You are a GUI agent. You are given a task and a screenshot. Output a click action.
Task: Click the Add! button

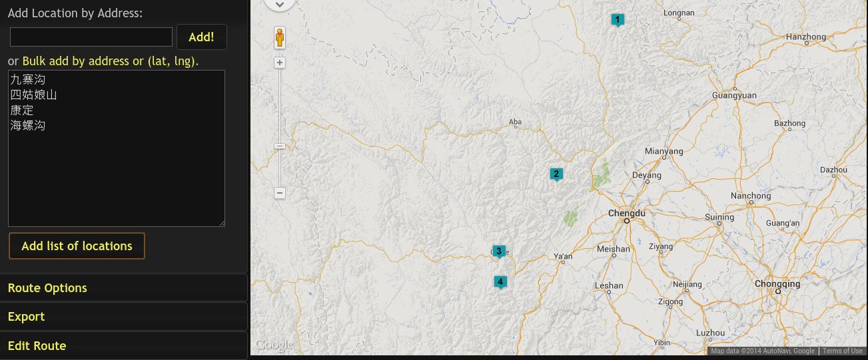click(x=202, y=37)
